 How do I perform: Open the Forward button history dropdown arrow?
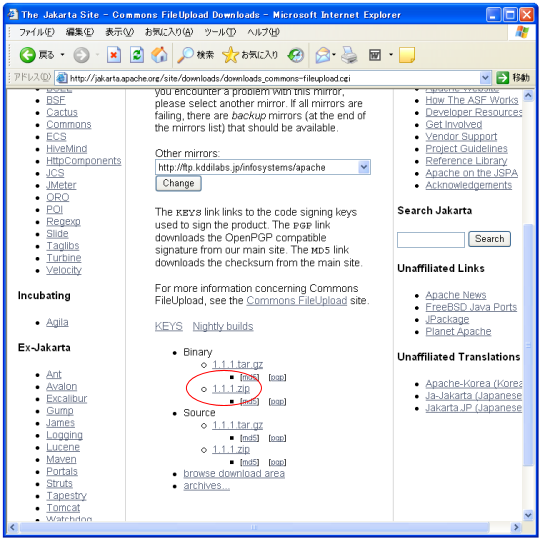(x=97, y=54)
